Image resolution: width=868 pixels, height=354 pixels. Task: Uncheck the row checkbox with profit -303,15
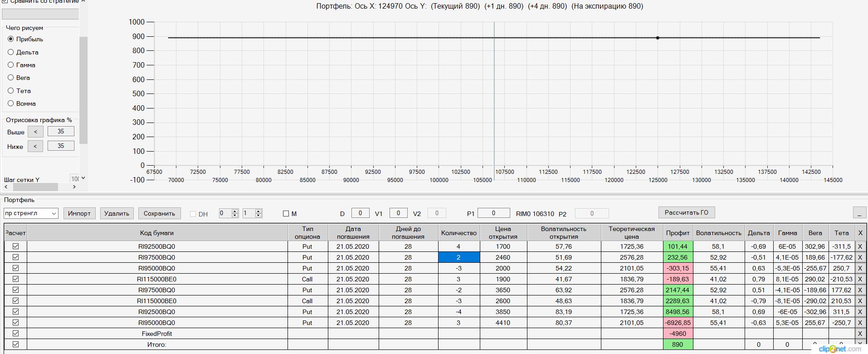16,268
